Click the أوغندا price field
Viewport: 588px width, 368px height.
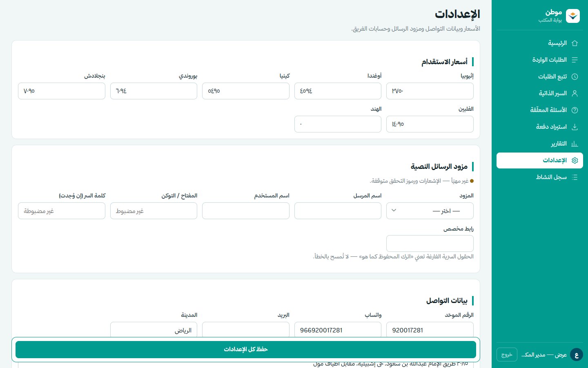coord(338,91)
